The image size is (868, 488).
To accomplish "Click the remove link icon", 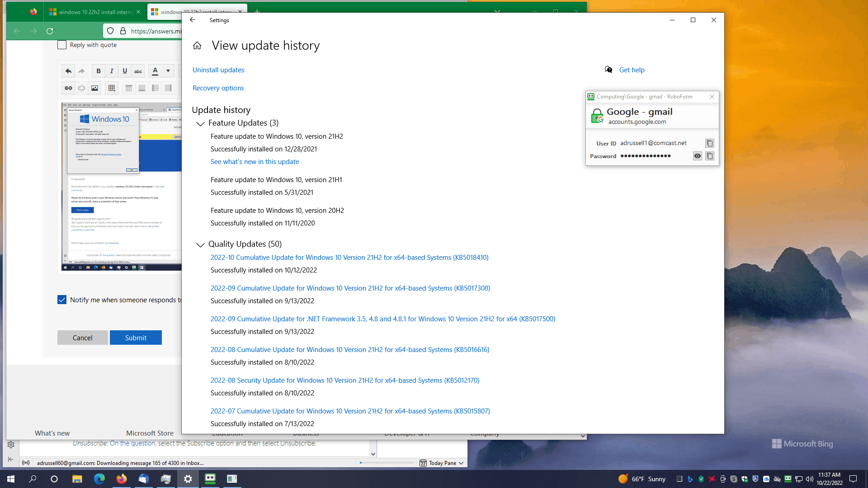I will tap(81, 88).
